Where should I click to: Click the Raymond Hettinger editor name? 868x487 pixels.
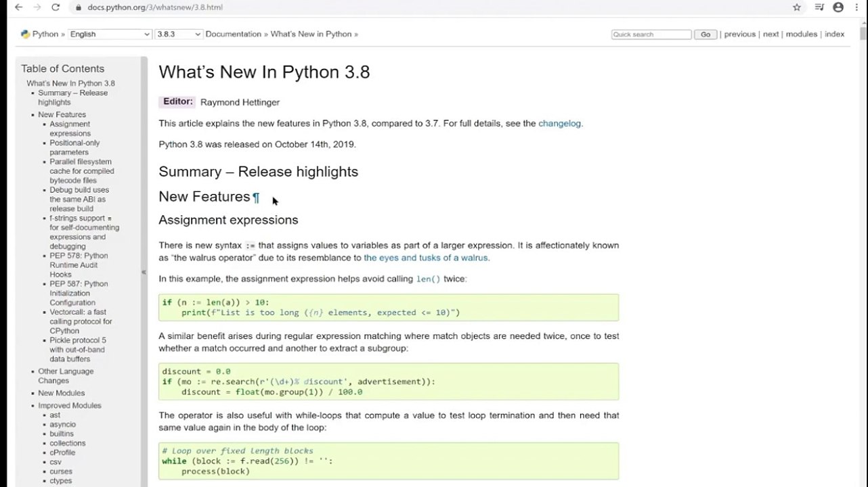(240, 102)
